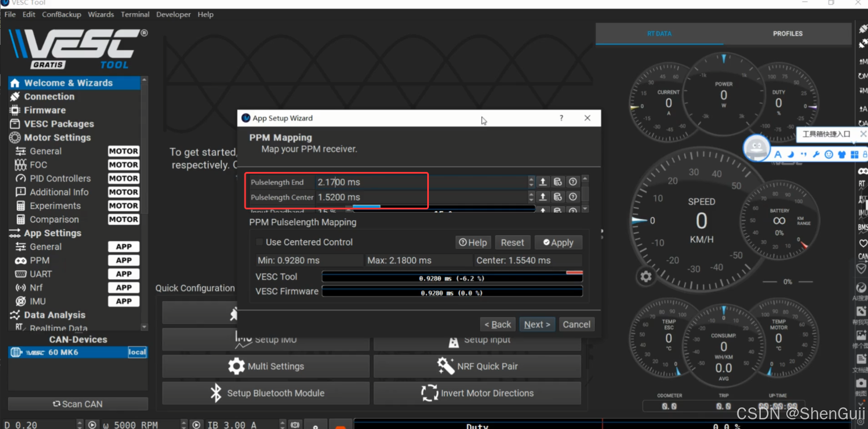Adjust D 0.20 duty spinner arrows
The image size is (868, 429).
(x=79, y=424)
